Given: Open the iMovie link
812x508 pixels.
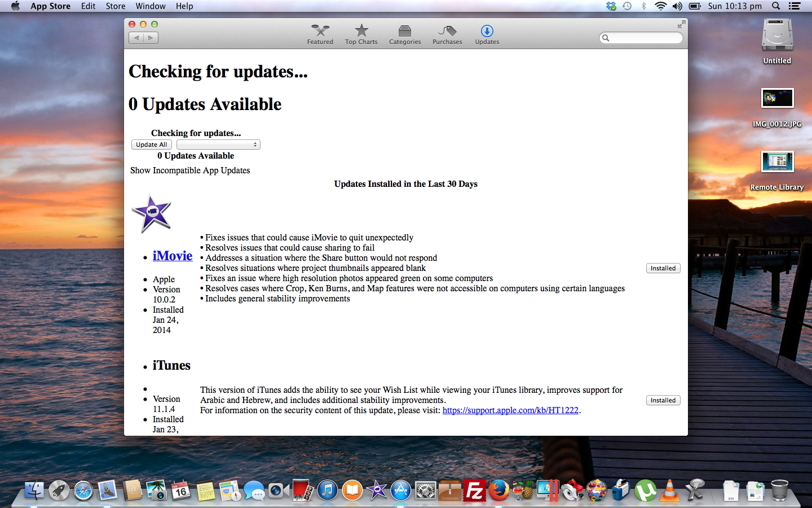Looking at the screenshot, I should pyautogui.click(x=173, y=256).
